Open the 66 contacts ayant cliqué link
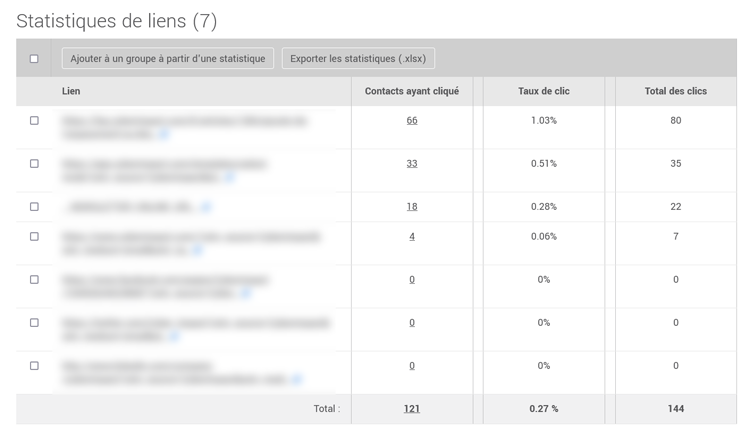 pyautogui.click(x=412, y=121)
